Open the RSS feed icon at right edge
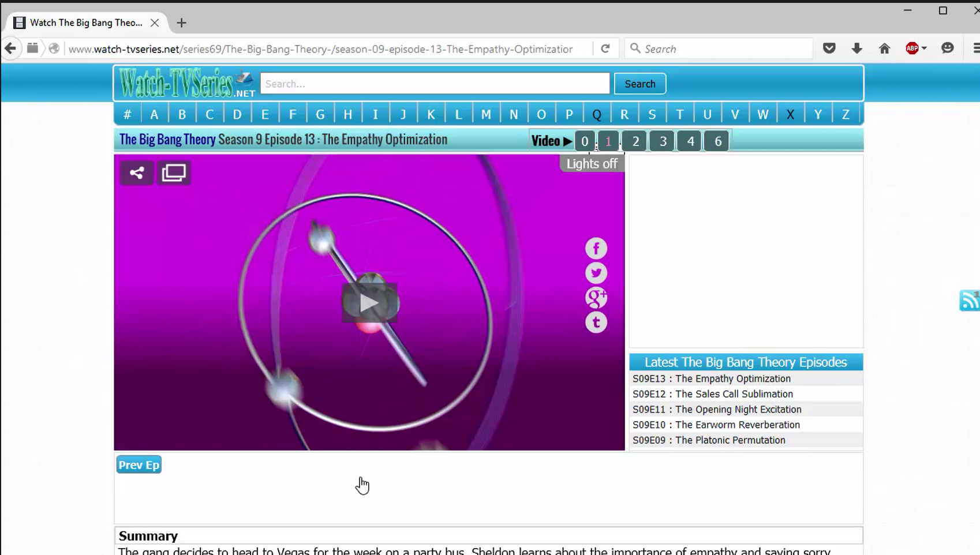Image resolution: width=980 pixels, height=555 pixels. click(x=970, y=301)
